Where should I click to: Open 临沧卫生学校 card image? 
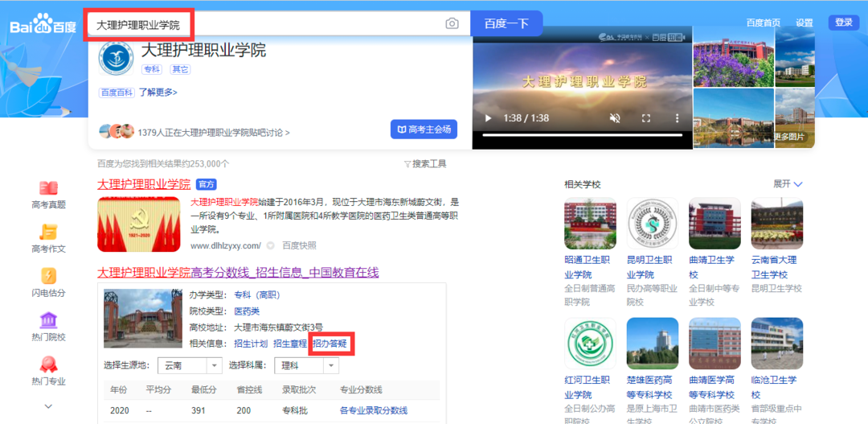777,343
